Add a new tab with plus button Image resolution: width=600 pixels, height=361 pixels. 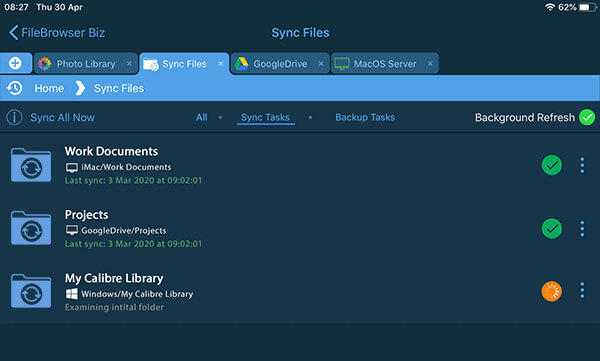pyautogui.click(x=15, y=63)
